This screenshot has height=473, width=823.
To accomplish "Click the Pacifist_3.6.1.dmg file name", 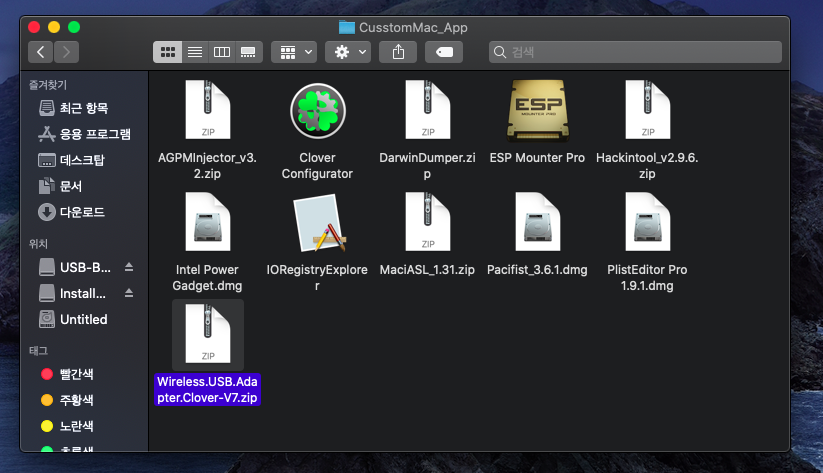I will (537, 270).
